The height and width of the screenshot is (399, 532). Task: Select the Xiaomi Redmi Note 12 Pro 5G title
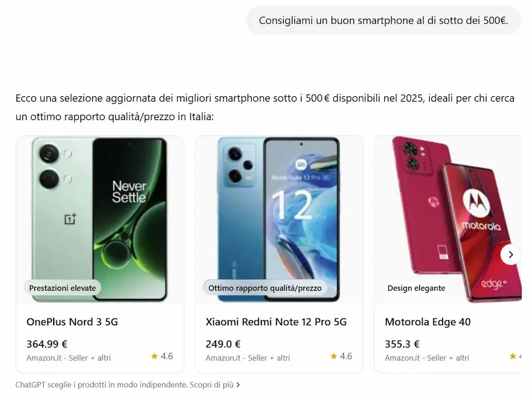pyautogui.click(x=276, y=322)
